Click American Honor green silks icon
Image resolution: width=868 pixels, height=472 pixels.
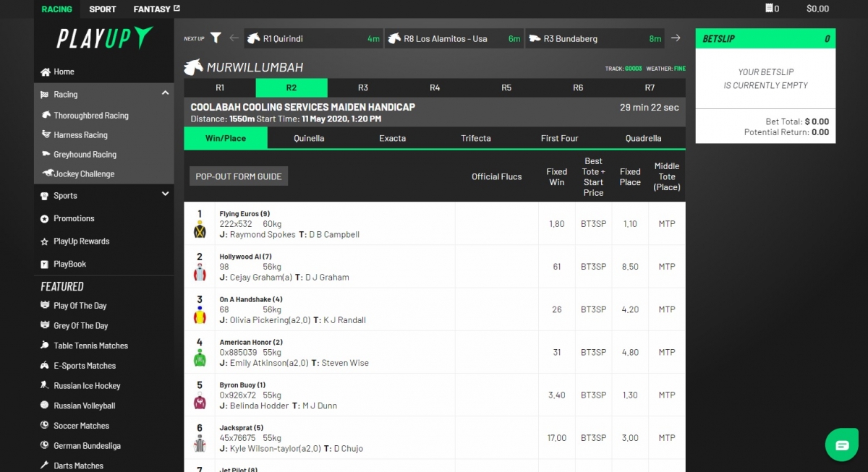click(200, 358)
